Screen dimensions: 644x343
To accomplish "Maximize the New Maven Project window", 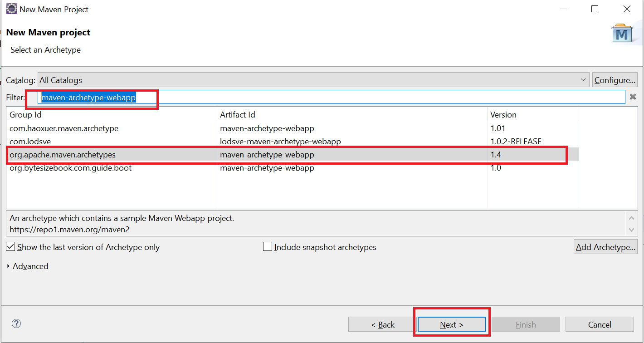I will pyautogui.click(x=595, y=9).
